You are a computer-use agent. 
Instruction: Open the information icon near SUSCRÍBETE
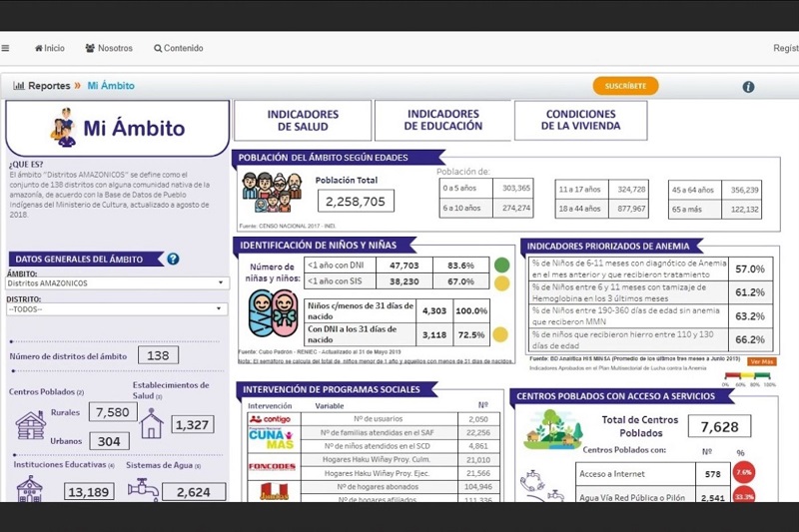click(x=748, y=87)
